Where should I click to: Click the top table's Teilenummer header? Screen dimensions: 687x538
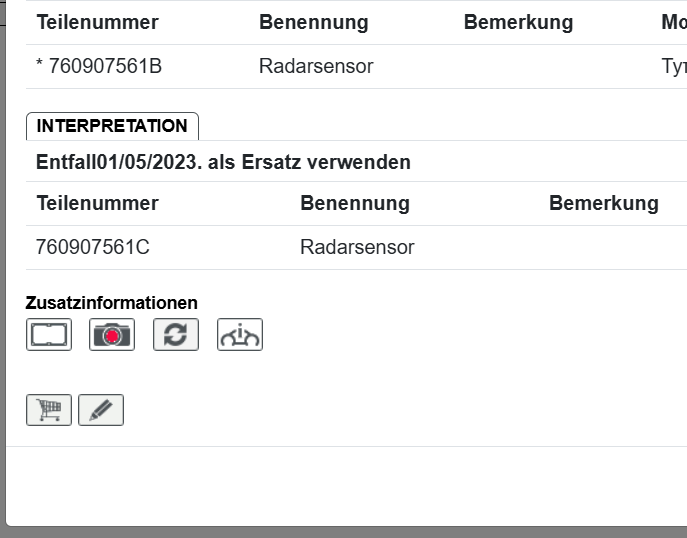[98, 23]
